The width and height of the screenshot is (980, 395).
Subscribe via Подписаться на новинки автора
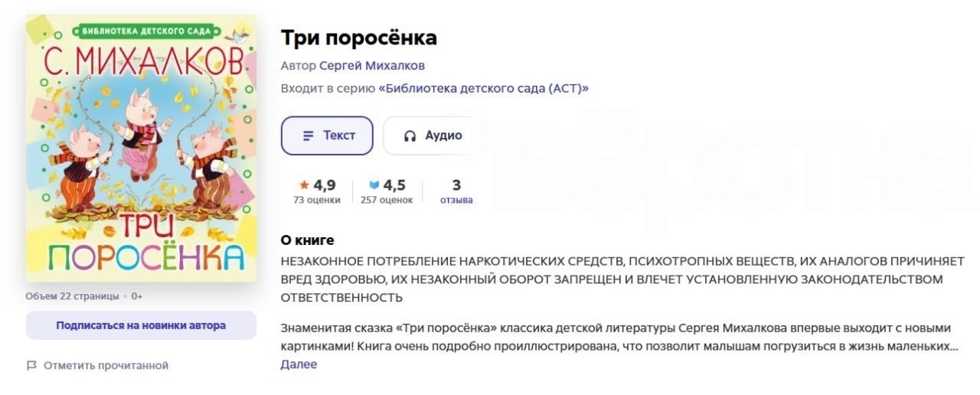pyautogui.click(x=141, y=325)
